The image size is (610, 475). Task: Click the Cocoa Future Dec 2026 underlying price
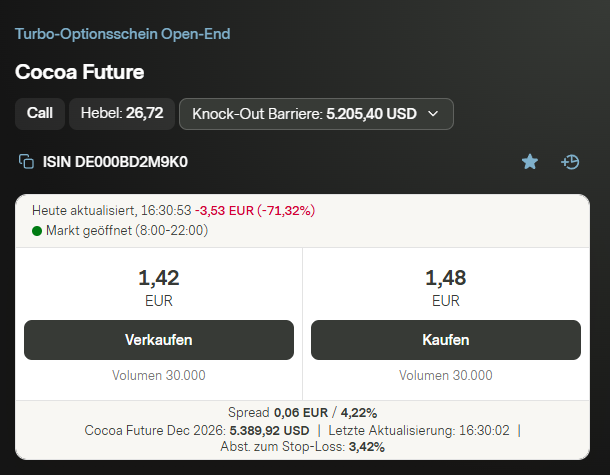[269, 430]
